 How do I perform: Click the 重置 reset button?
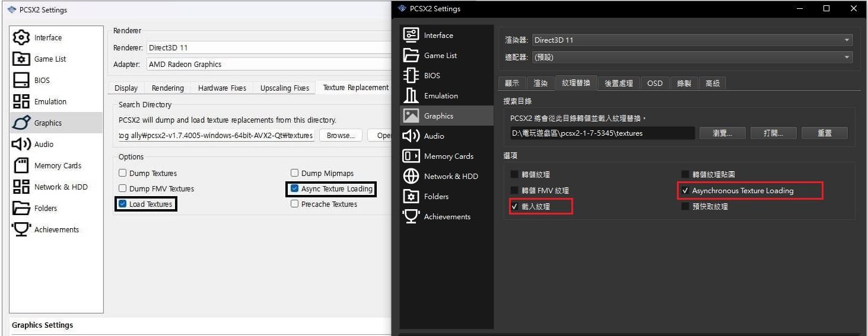pyautogui.click(x=824, y=133)
